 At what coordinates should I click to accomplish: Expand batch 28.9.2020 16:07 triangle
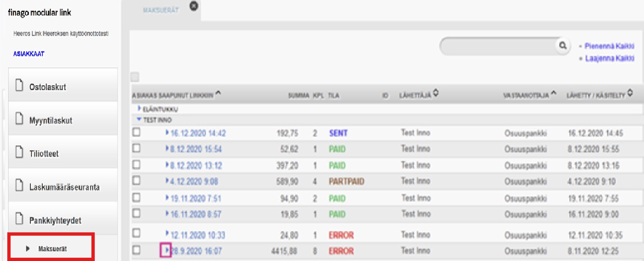click(167, 250)
